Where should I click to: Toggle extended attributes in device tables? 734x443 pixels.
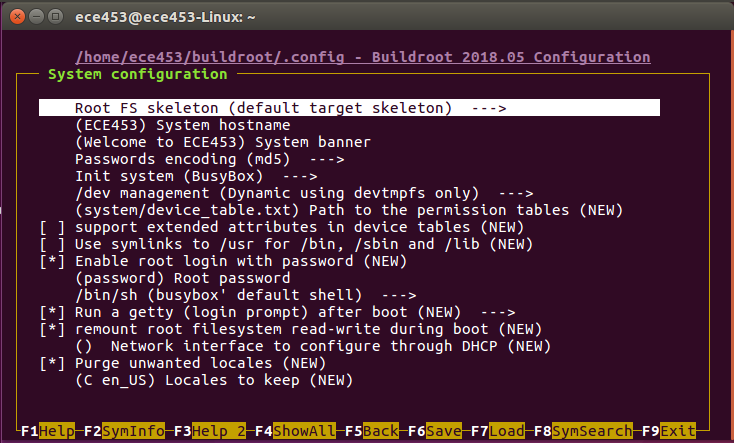click(x=52, y=227)
